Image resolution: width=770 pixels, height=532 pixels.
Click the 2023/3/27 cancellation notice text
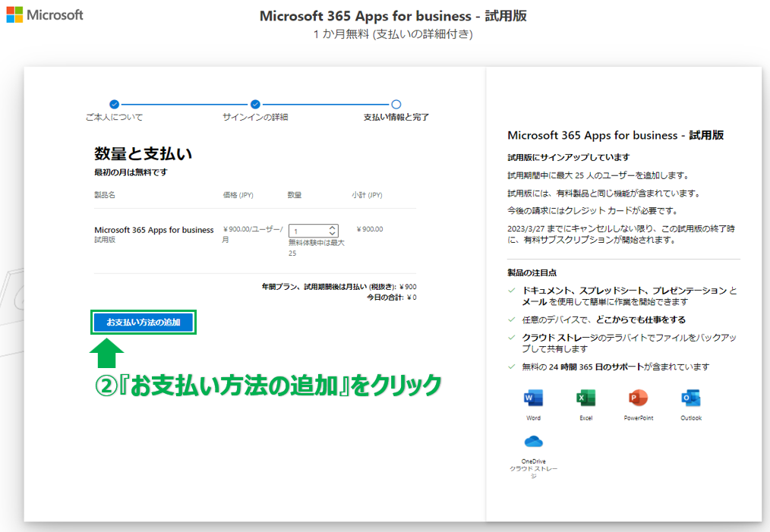point(621,234)
